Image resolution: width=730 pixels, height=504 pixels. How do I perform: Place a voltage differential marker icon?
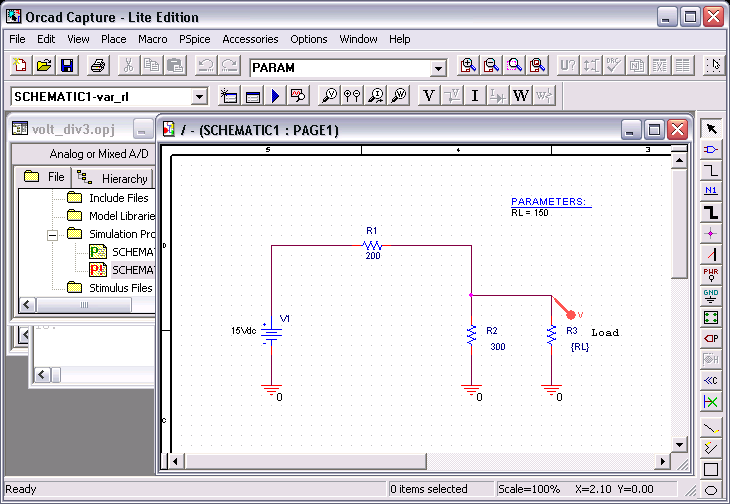pyautogui.click(x=352, y=96)
